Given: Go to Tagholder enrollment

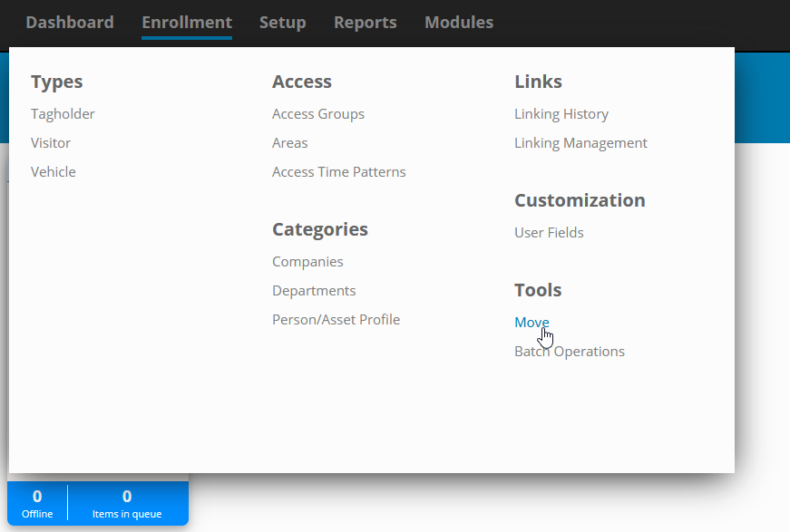Looking at the screenshot, I should point(63,114).
